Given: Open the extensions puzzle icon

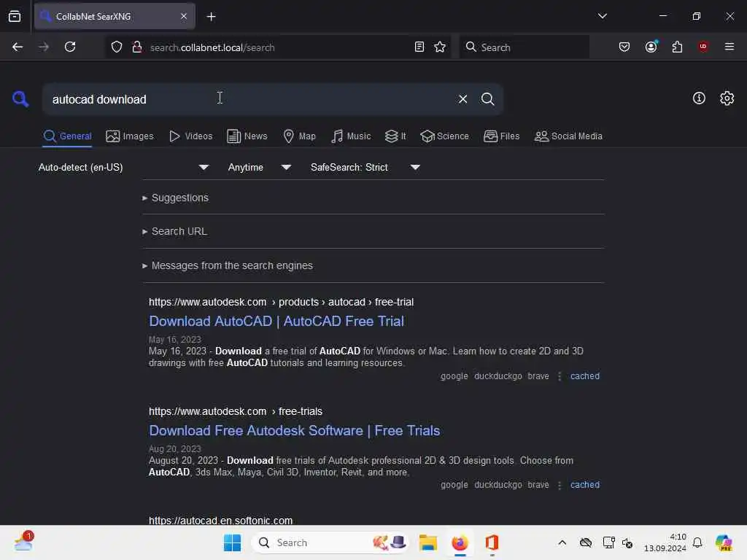Looking at the screenshot, I should [x=677, y=47].
